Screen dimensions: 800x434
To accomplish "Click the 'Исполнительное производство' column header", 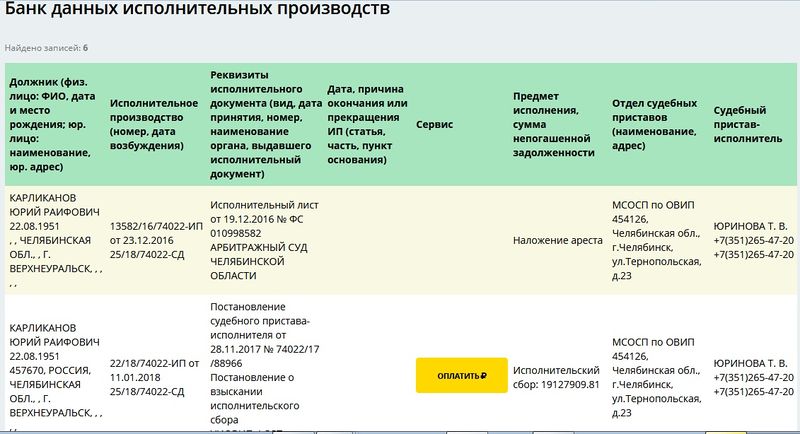I will 154,124.
